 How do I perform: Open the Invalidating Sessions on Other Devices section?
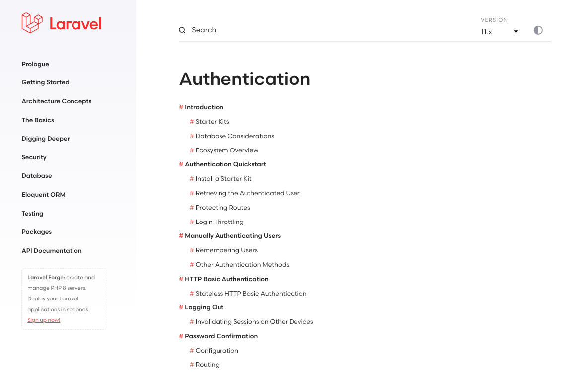(x=254, y=321)
